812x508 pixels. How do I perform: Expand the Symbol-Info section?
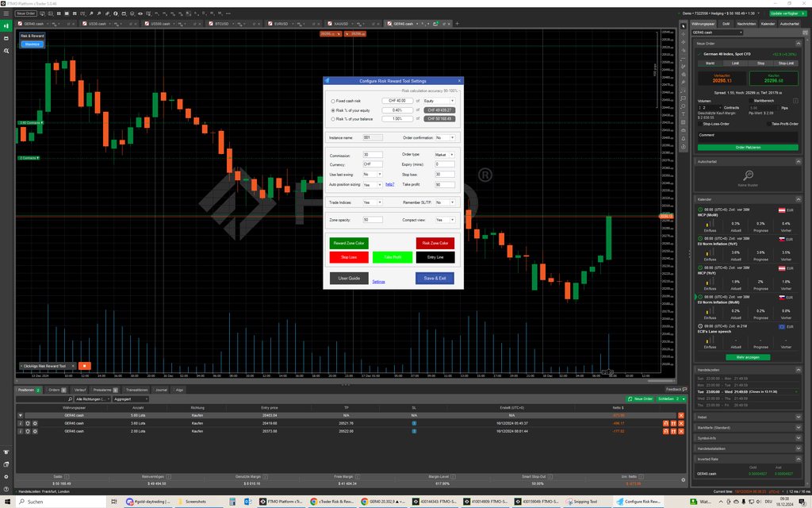[x=798, y=438]
